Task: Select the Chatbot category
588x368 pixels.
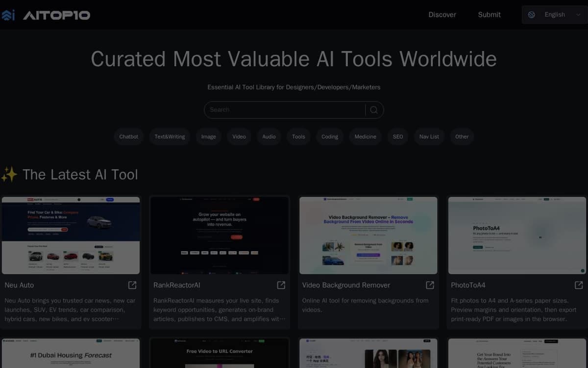Action: pos(129,137)
